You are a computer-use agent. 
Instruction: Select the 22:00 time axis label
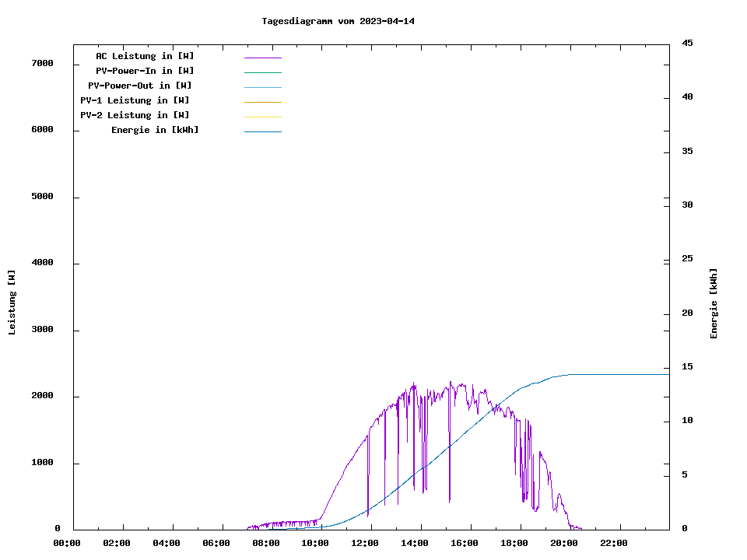(x=614, y=543)
